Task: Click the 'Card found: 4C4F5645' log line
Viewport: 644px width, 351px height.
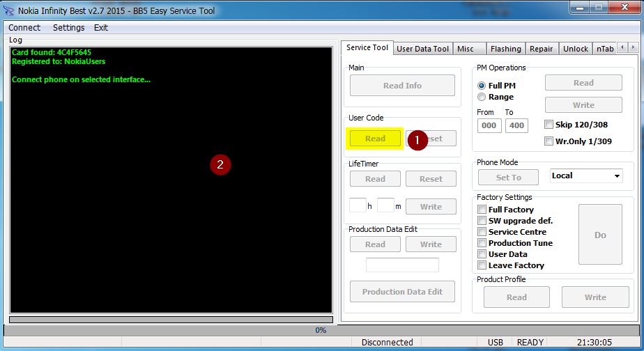Action: click(52, 52)
